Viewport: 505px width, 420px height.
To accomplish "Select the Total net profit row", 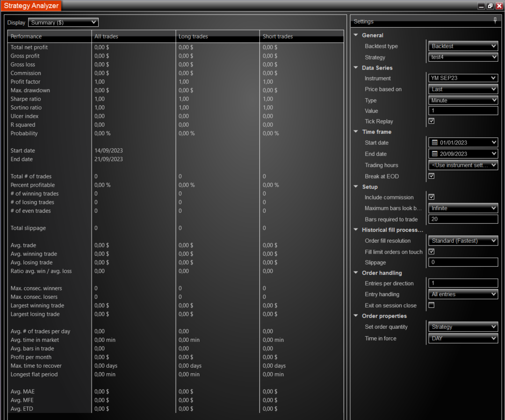I will point(175,47).
